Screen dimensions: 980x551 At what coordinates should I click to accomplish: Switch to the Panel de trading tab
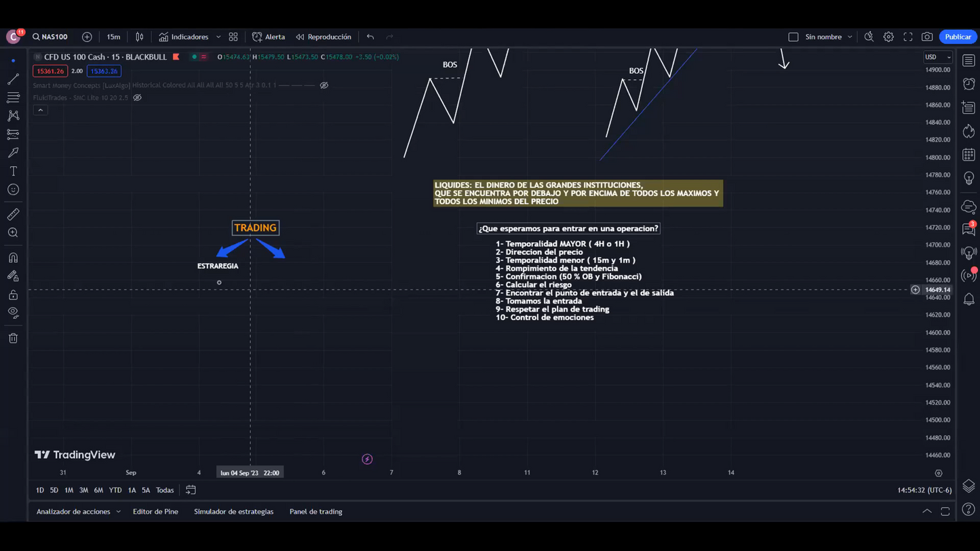coord(315,512)
